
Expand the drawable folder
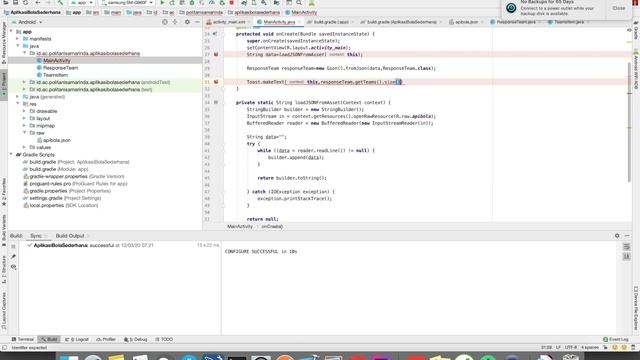[24, 111]
